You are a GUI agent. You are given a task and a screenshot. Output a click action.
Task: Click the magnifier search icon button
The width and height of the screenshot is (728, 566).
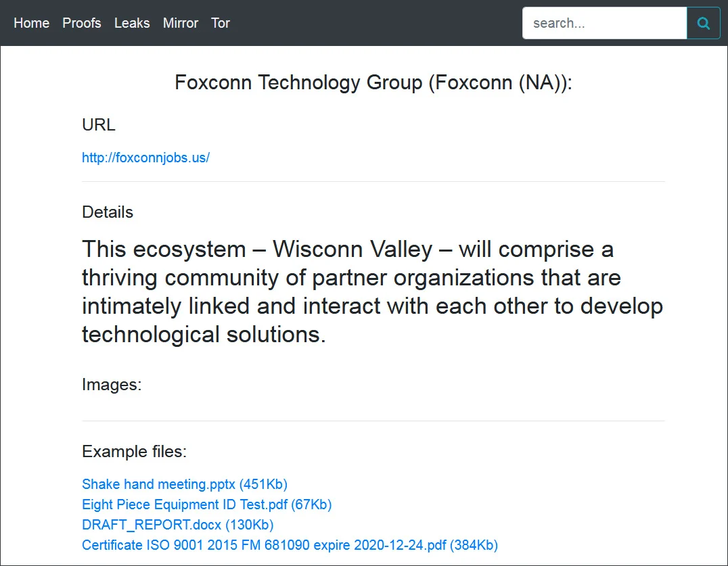point(704,24)
